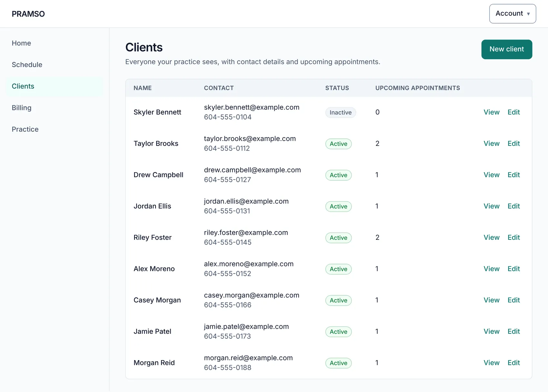Click the Inactive status badge for Skyler Bennett
548x392 pixels.
coord(340,113)
